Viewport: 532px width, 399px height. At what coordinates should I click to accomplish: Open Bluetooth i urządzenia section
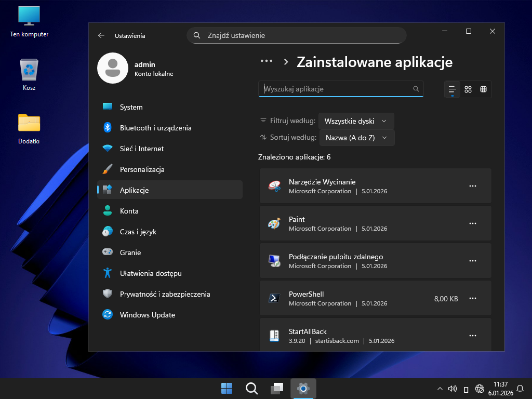pyautogui.click(x=155, y=128)
